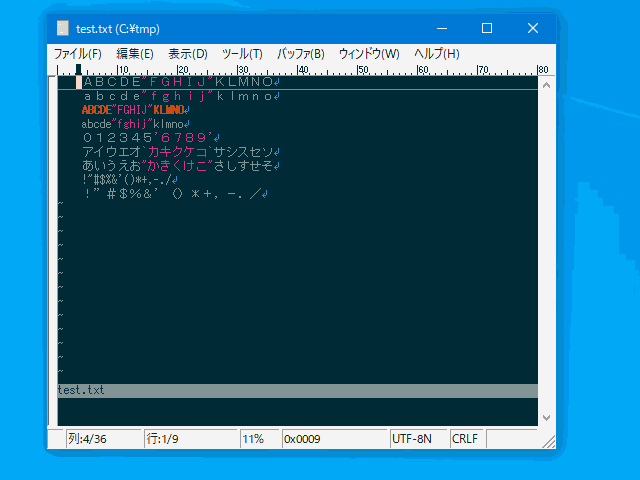This screenshot has height=480, width=640.
Task: Maximize the test.txt window
Action: (487, 29)
